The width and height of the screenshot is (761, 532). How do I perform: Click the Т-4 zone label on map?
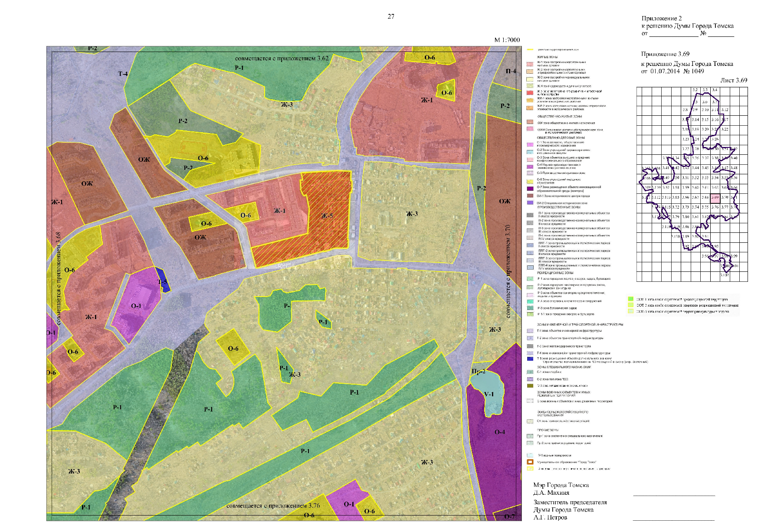tap(123, 74)
